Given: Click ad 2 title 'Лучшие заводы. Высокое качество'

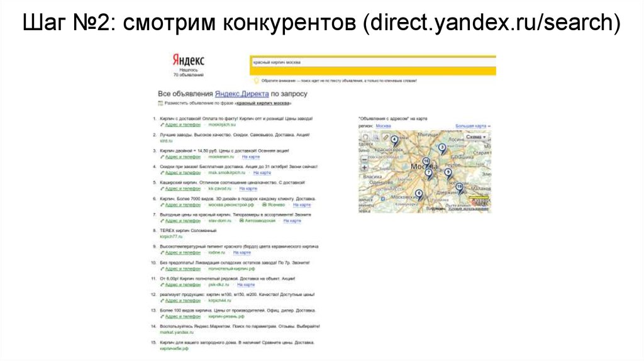Looking at the screenshot, I should pyautogui.click(x=235, y=135).
